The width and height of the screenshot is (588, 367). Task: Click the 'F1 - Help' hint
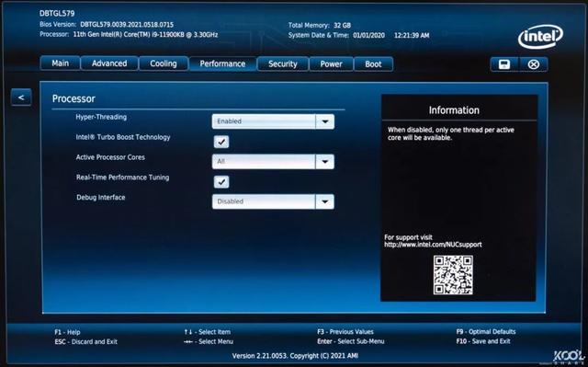(x=67, y=332)
